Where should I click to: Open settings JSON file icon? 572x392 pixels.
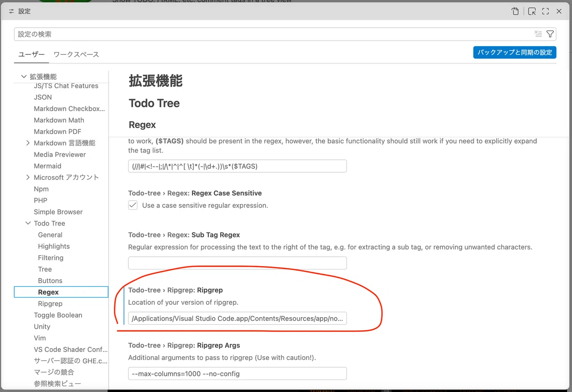515,11
